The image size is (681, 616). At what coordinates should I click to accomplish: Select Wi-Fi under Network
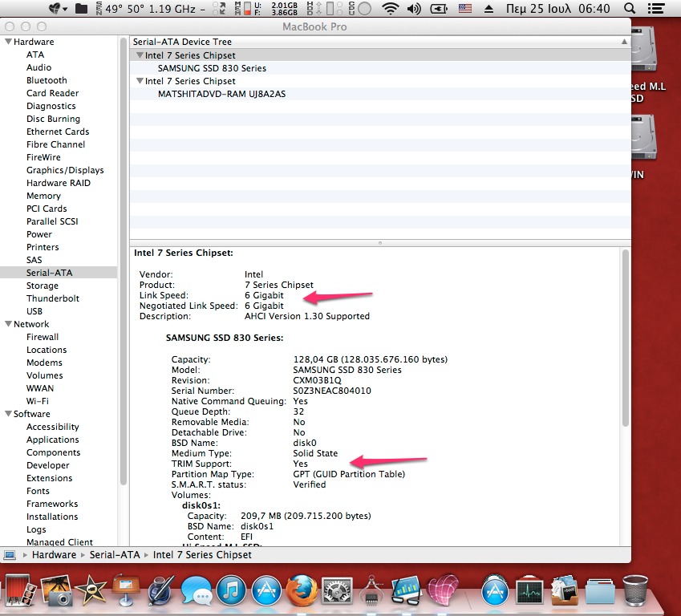(x=38, y=401)
